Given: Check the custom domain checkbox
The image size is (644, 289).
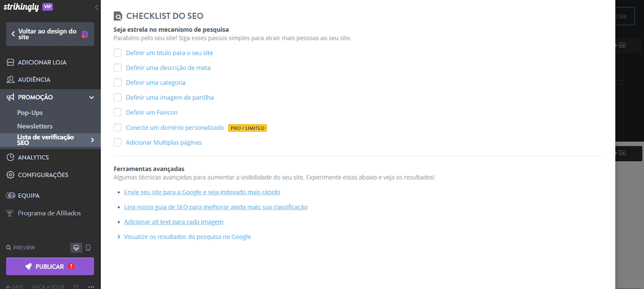Looking at the screenshot, I should (x=118, y=128).
